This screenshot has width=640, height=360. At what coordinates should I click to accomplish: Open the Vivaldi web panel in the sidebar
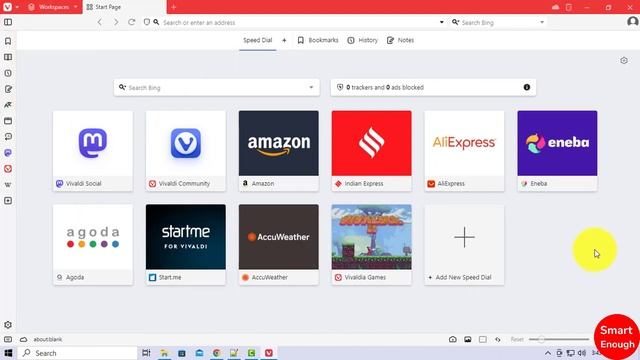[x=8, y=169]
